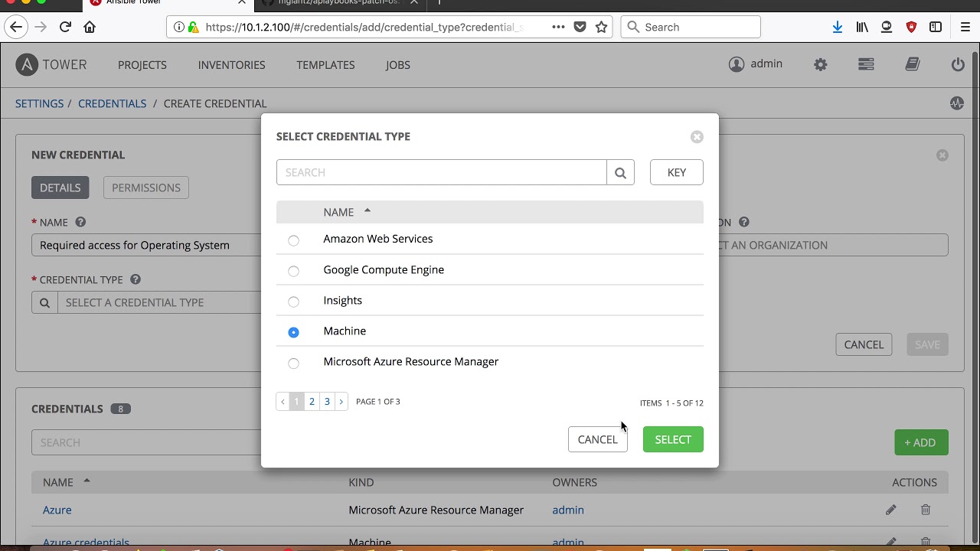980x551 pixels.
Task: Click the power logout icon
Action: (958, 65)
